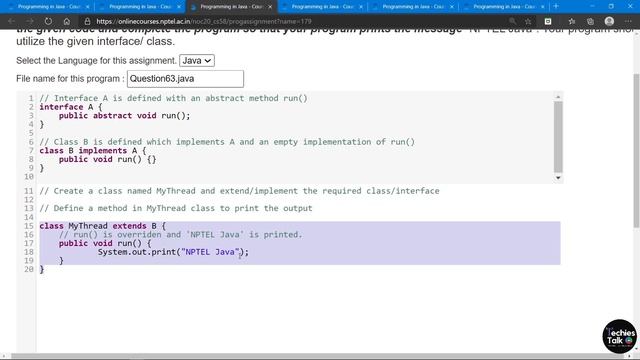Image resolution: width=640 pixels, height=360 pixels.
Task: Click the 'run() is overriden' comment line
Action: [180, 234]
